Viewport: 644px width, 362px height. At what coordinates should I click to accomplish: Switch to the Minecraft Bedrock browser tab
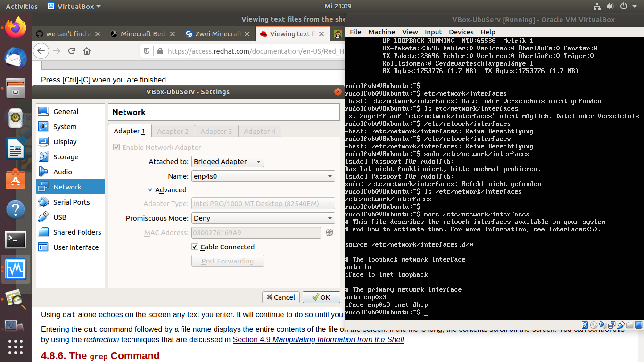[143, 34]
